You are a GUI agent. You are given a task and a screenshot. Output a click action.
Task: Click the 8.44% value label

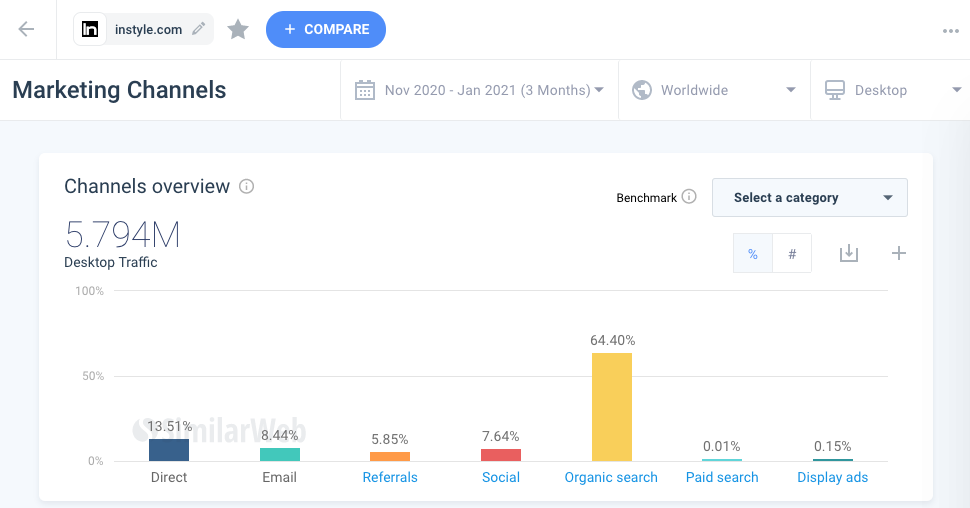pos(280,435)
